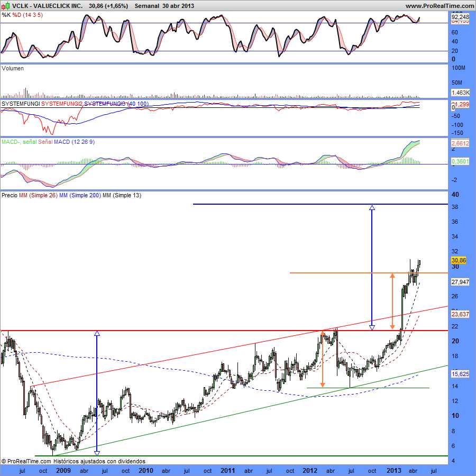The width and height of the screenshot is (476, 476).
Task: Click the 2013 year on time axis
Action: pos(393,471)
